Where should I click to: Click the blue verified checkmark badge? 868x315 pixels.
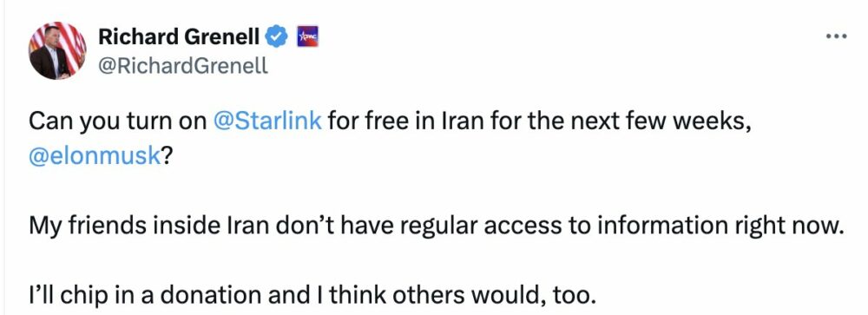277,36
